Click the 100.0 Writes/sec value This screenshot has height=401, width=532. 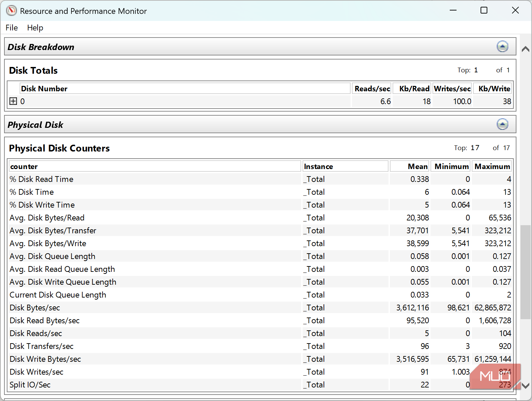462,101
